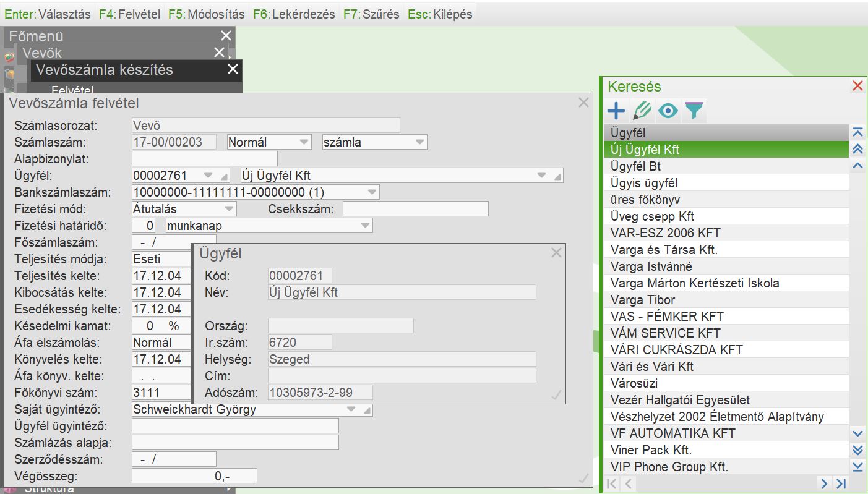This screenshot has width=868, height=494.
Task: Click the green pencil edit icon
Action: (642, 111)
